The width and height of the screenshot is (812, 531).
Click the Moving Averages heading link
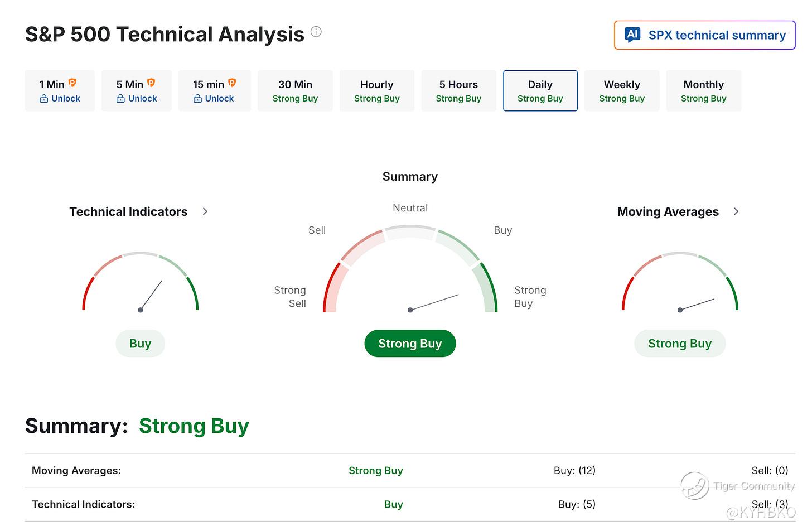(x=668, y=212)
